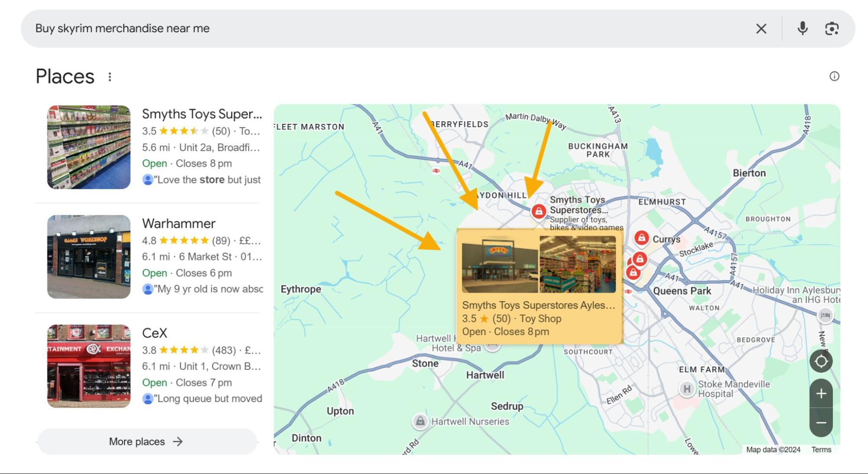Viewport: 868px width, 474px height.
Task: Click CeX address '6.1 mi · Unit 1, Crown B...'
Action: pos(201,366)
